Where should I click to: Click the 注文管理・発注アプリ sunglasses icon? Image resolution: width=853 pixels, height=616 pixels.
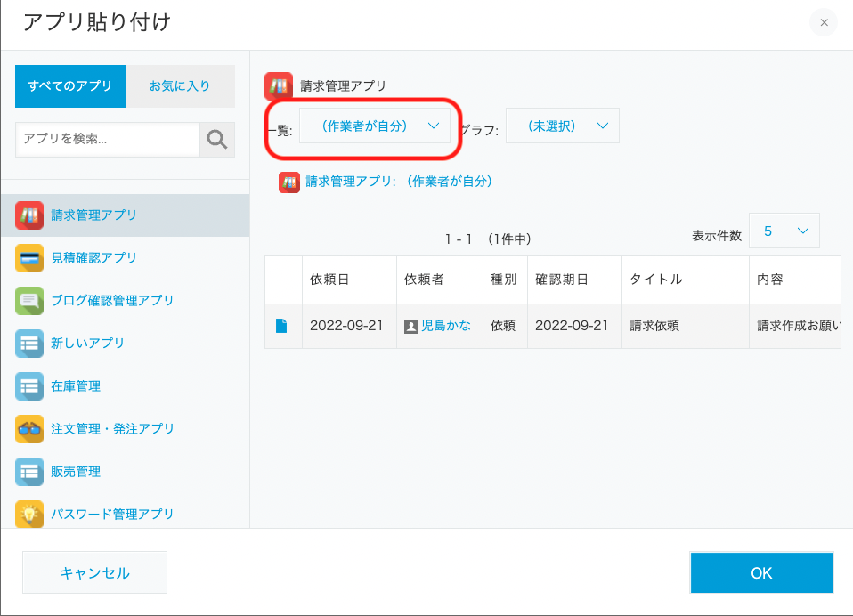pyautogui.click(x=29, y=429)
